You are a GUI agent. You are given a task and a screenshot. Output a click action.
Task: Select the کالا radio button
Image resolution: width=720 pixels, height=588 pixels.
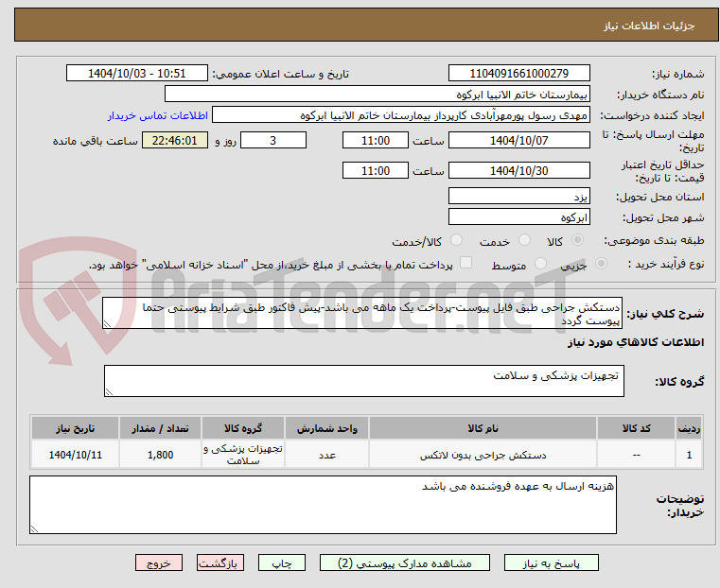[x=578, y=240]
